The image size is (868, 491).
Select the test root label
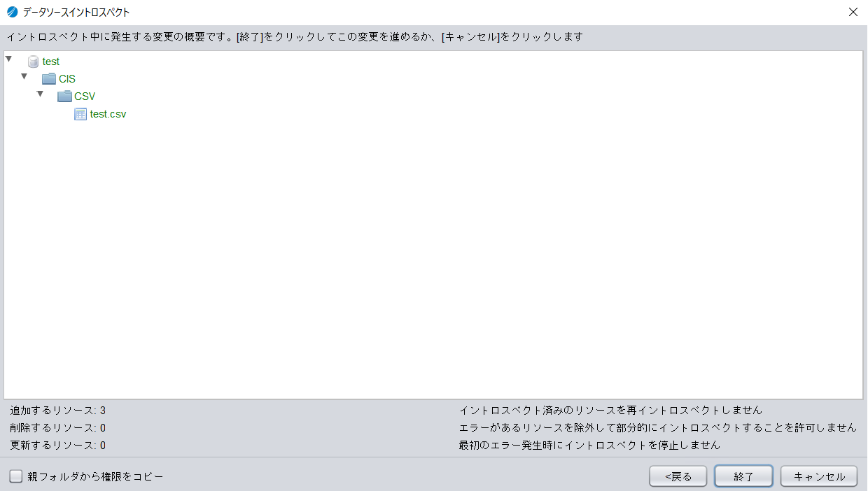(51, 62)
